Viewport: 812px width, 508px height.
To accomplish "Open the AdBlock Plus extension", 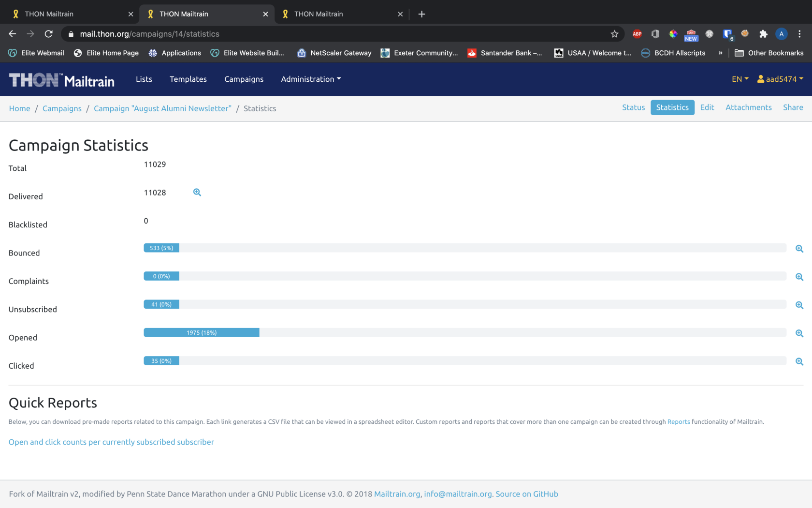I will tap(637, 34).
